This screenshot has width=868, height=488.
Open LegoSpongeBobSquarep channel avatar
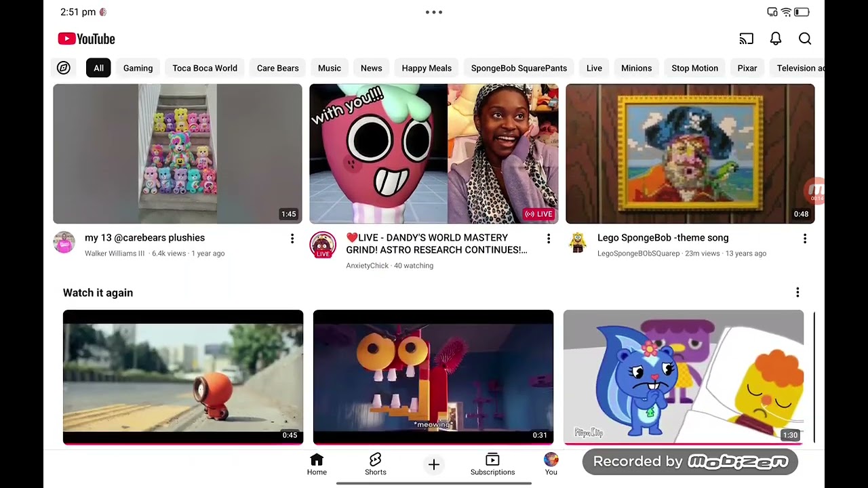(x=578, y=243)
